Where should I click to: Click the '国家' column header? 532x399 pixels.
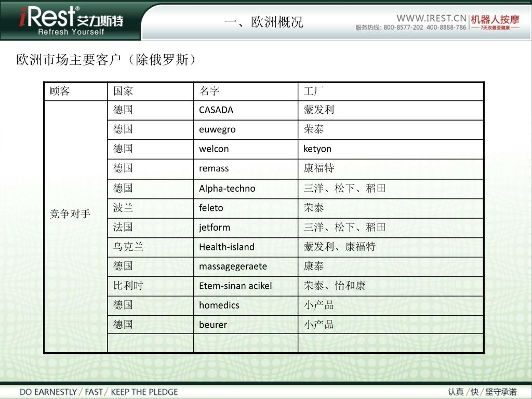coord(150,91)
